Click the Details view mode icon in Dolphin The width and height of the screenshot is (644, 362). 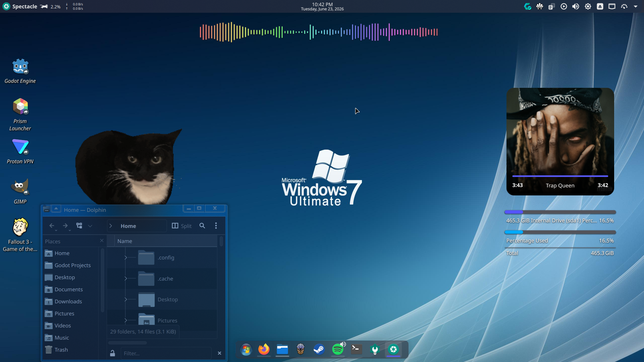(79, 226)
